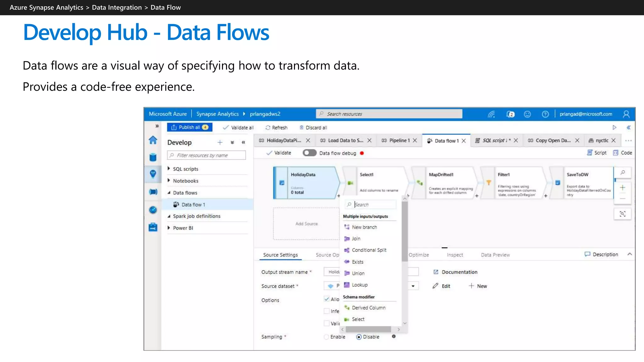The height and width of the screenshot is (362, 644).
Task: Expand the Power BI tree node
Action: click(x=169, y=228)
